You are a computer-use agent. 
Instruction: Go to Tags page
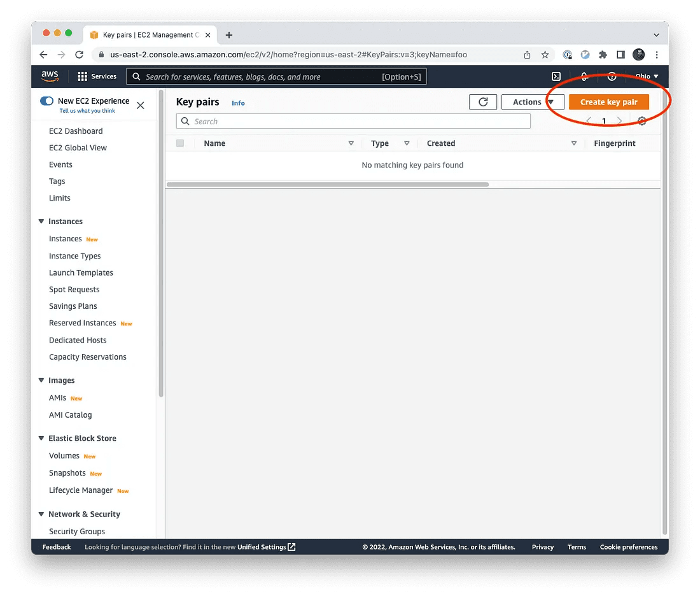tap(57, 181)
